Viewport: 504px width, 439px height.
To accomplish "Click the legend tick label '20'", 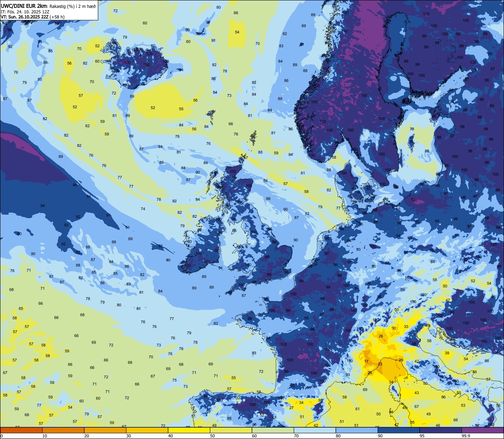I will tap(87, 436).
